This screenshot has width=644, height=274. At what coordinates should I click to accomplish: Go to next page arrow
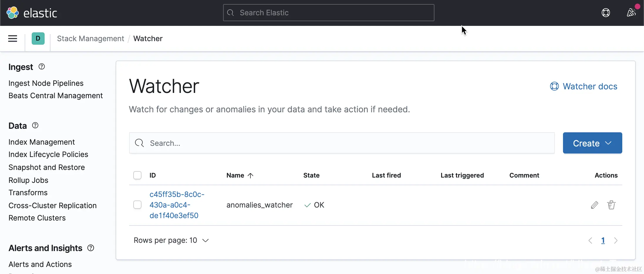616,240
